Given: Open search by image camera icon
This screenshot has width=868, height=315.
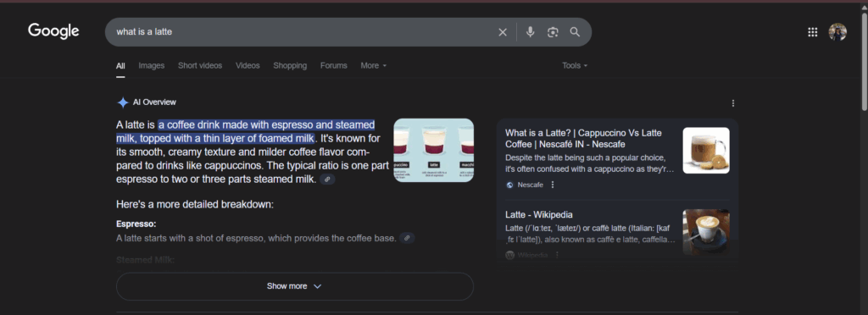Looking at the screenshot, I should click(x=553, y=32).
